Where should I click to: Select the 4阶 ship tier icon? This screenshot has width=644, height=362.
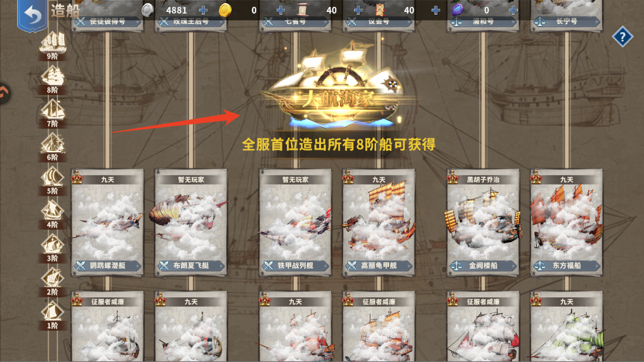point(53,214)
